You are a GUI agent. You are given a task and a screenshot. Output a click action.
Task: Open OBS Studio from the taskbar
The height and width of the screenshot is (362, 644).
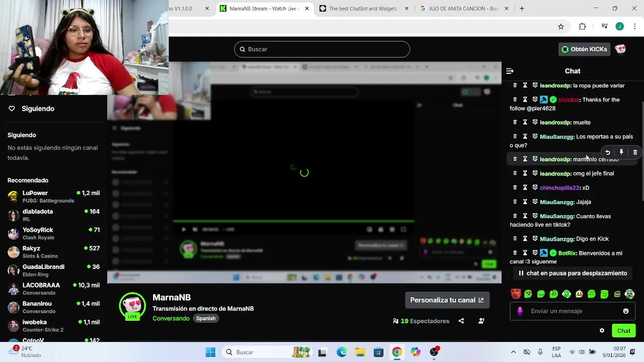[434, 352]
